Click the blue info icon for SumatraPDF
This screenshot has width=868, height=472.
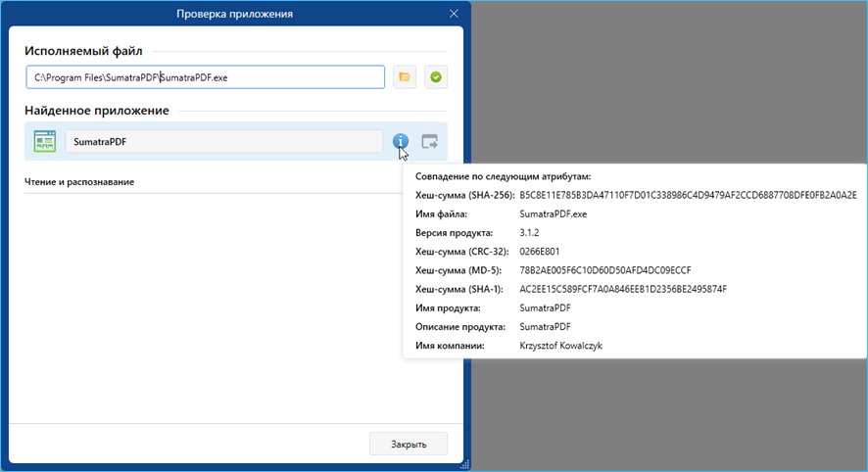click(401, 141)
